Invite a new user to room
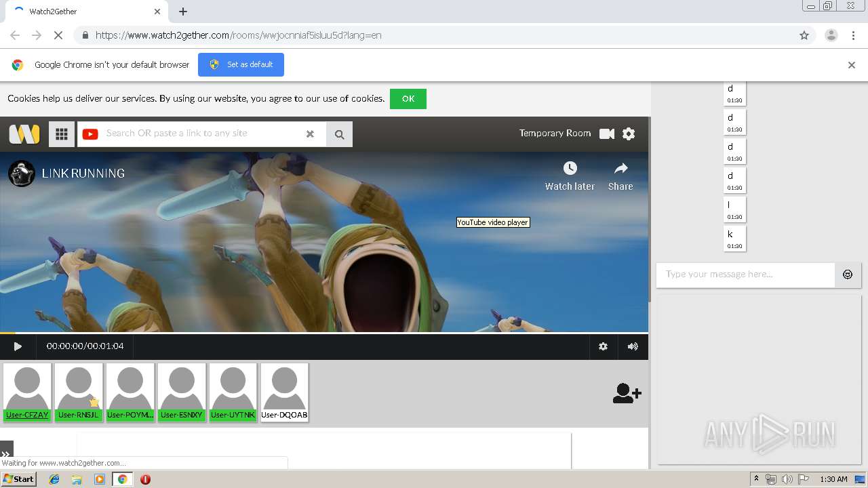Viewport: 868px width, 488px height. click(x=627, y=393)
